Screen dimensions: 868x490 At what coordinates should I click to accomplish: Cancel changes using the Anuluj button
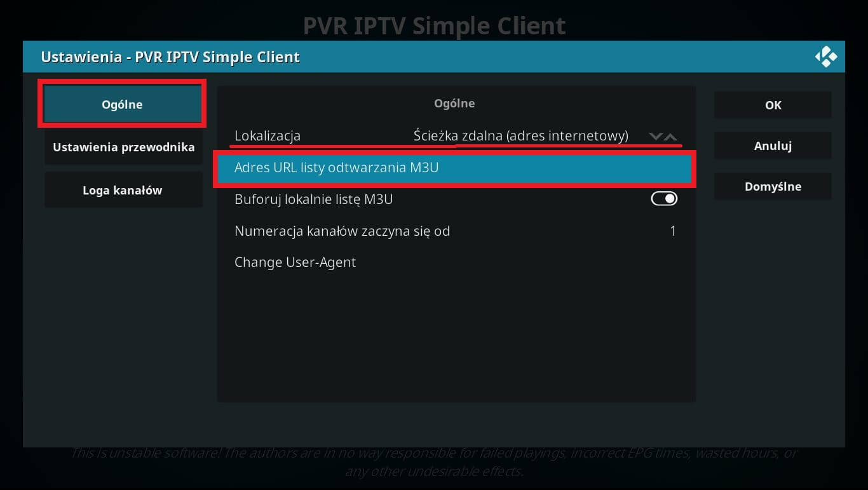[x=773, y=146]
